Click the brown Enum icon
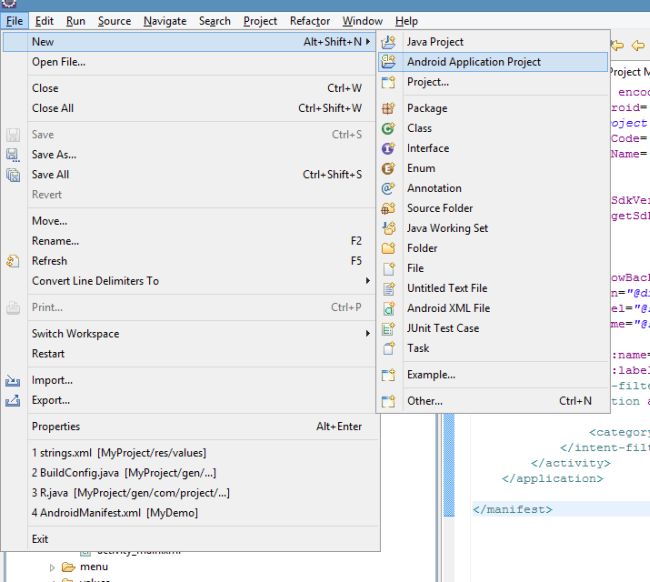Viewport: 650px width, 582px height. pos(388,168)
